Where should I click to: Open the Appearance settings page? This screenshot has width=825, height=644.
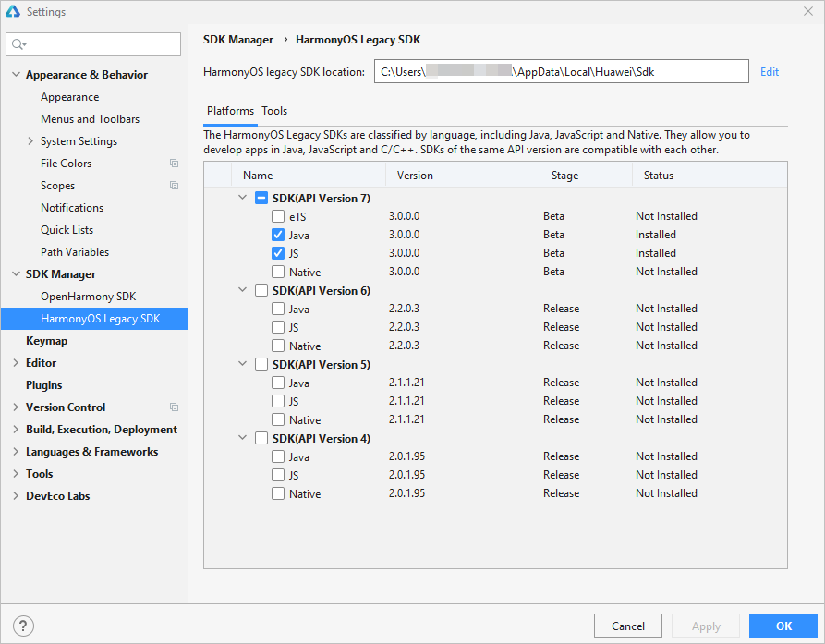coord(70,97)
